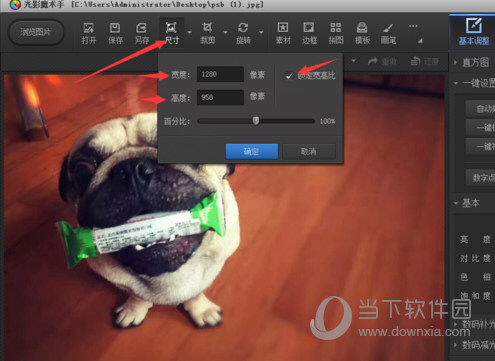Switch to the 基本调整 tab

474,32
